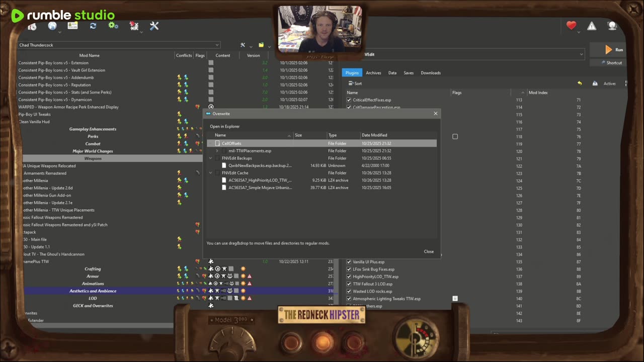Click the red puzzle tools icon
Viewport: 644px width, 362px height.
click(x=134, y=26)
